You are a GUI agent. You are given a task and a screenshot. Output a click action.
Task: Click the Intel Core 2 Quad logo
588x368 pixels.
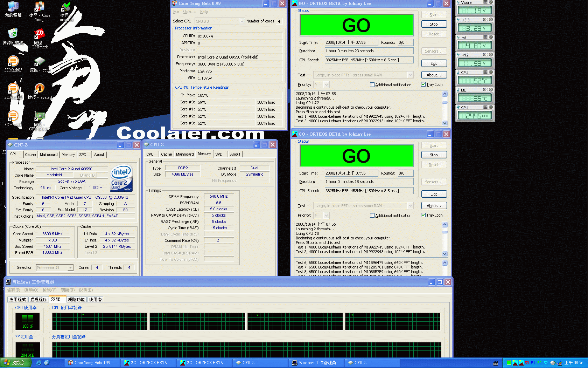121,178
